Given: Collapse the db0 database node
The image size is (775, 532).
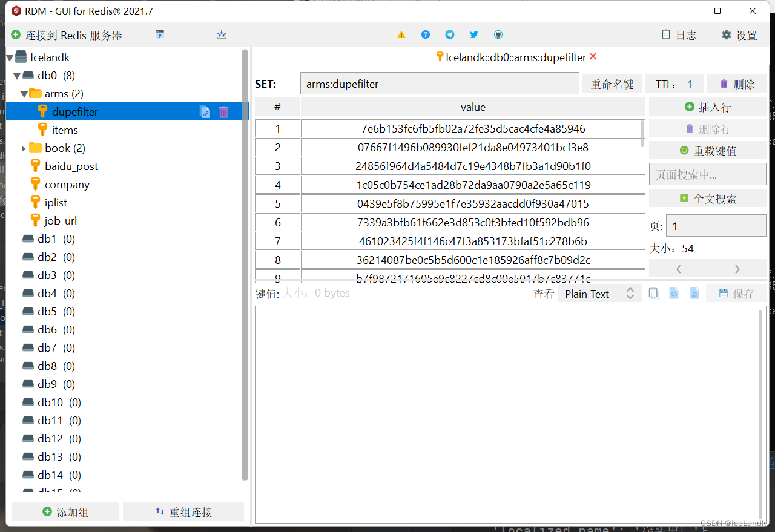Looking at the screenshot, I should [17, 76].
